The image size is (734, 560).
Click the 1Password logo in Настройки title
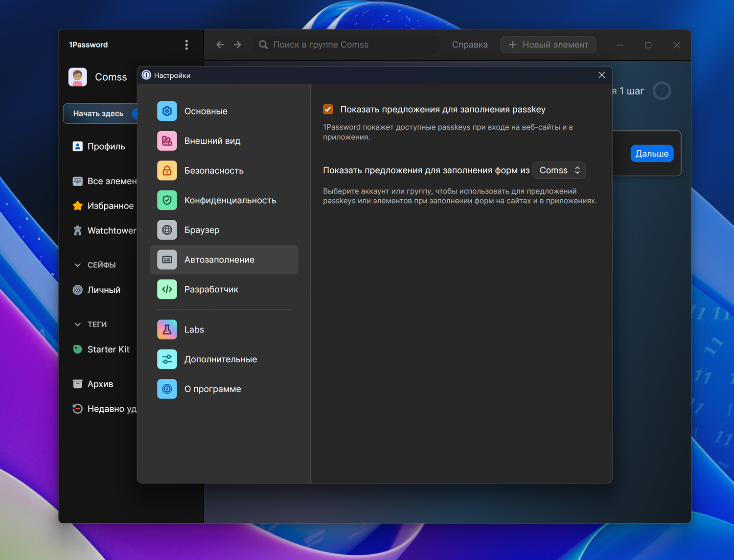[146, 75]
